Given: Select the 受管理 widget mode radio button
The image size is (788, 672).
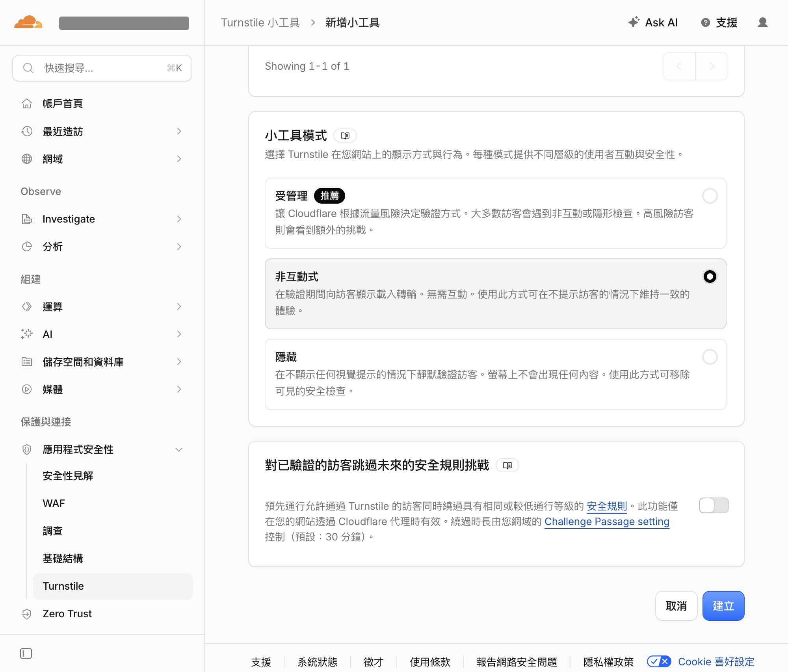Looking at the screenshot, I should 710,196.
